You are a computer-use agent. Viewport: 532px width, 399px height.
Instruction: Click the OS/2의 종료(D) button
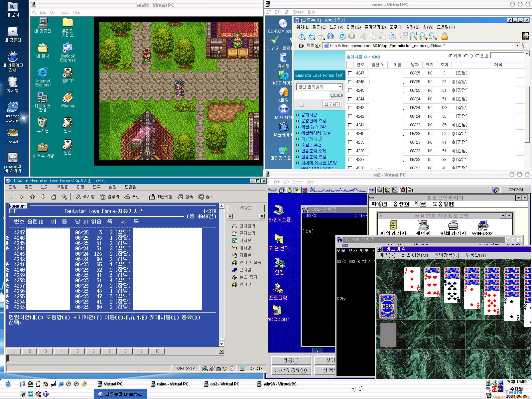pyautogui.click(x=291, y=370)
